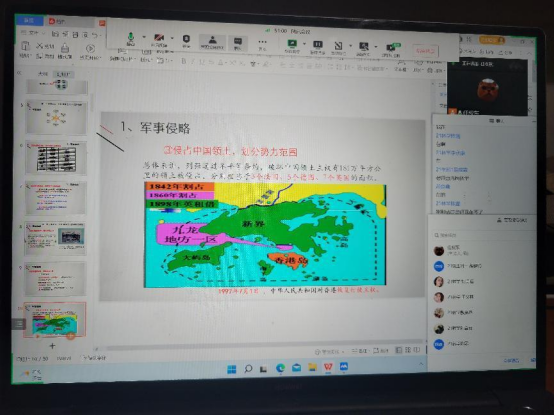The height and width of the screenshot is (416, 554).
Task: Select slide thumbnail with star diagram
Action: [56, 117]
